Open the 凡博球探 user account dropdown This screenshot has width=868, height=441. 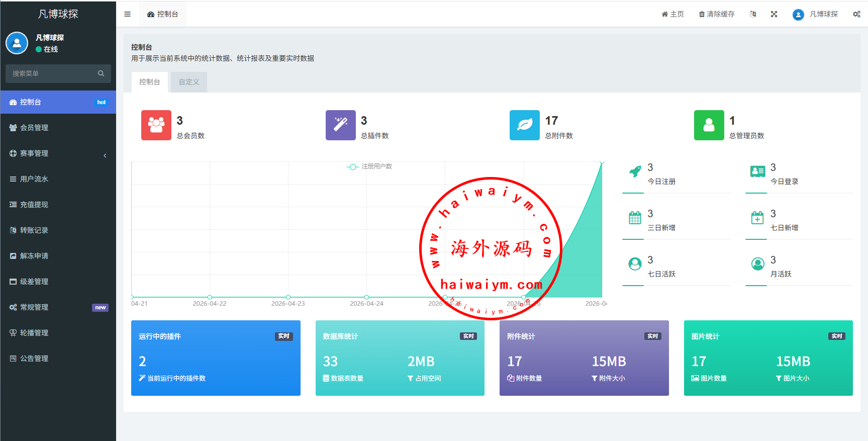815,14
